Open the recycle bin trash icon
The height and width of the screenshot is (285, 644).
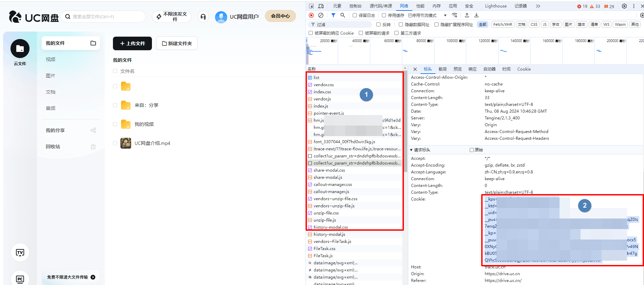click(x=93, y=147)
